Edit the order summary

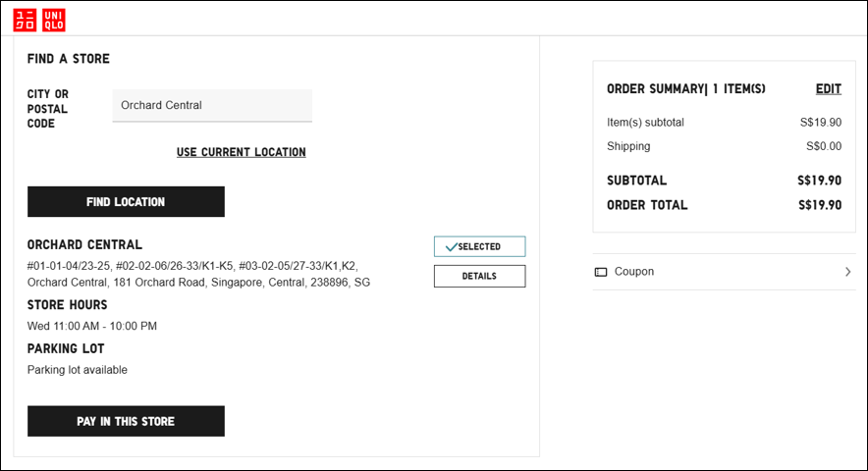tap(828, 89)
